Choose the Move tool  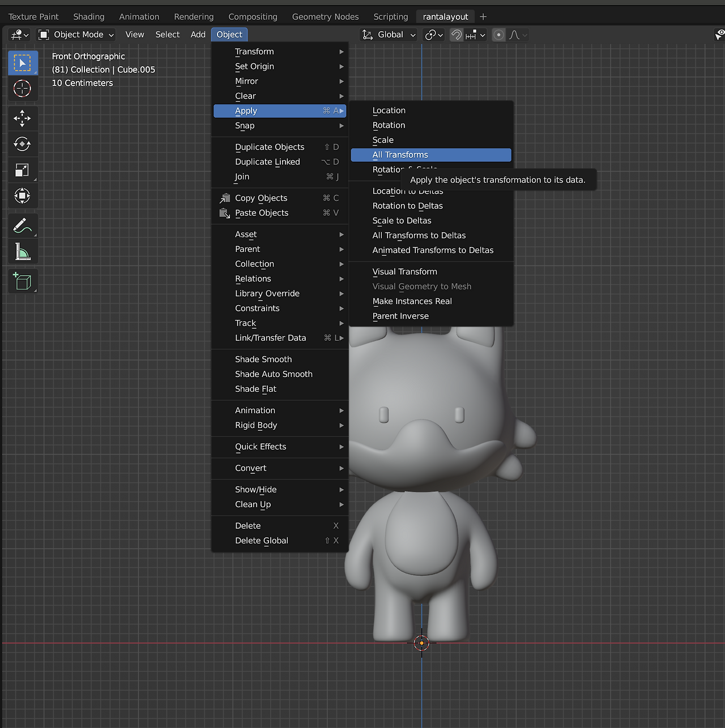(x=23, y=118)
